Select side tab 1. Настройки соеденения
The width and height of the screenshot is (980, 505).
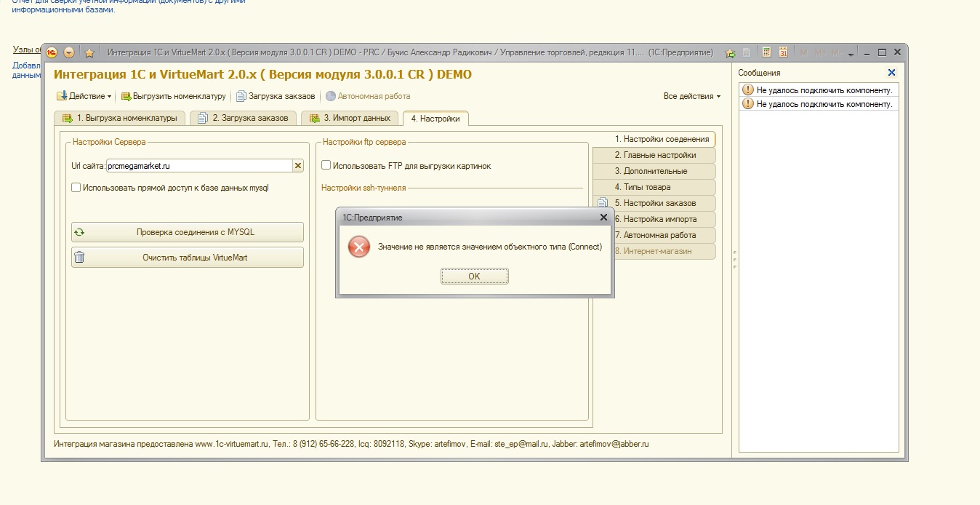(654, 139)
